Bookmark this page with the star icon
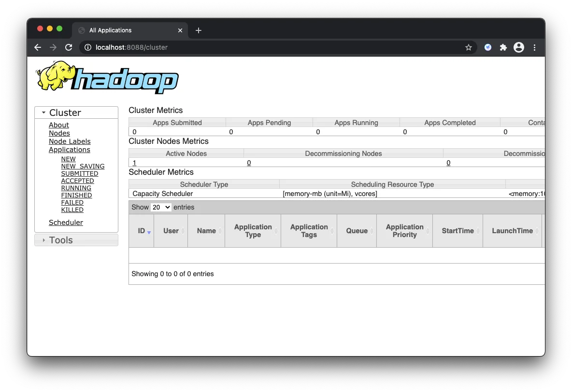 pos(468,47)
